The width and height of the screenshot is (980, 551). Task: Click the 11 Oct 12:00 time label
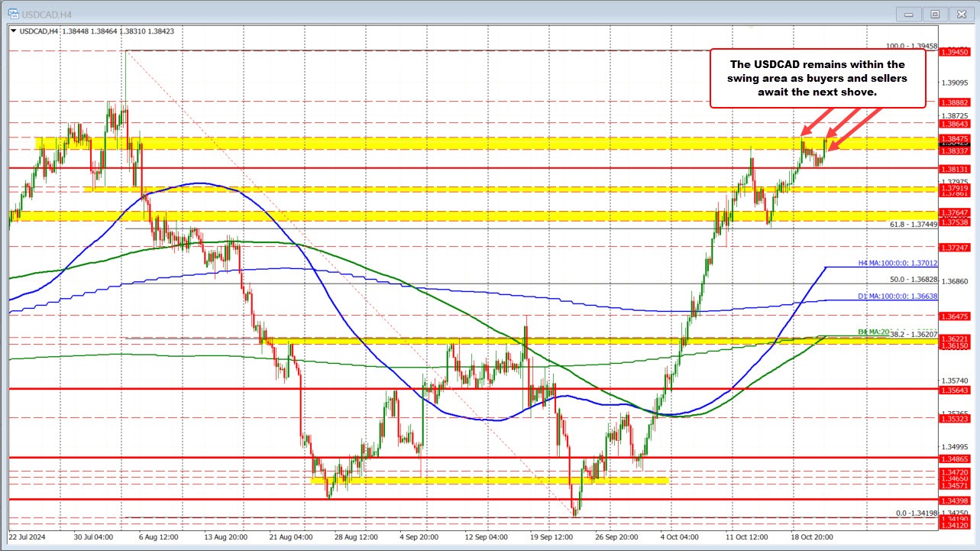(748, 536)
